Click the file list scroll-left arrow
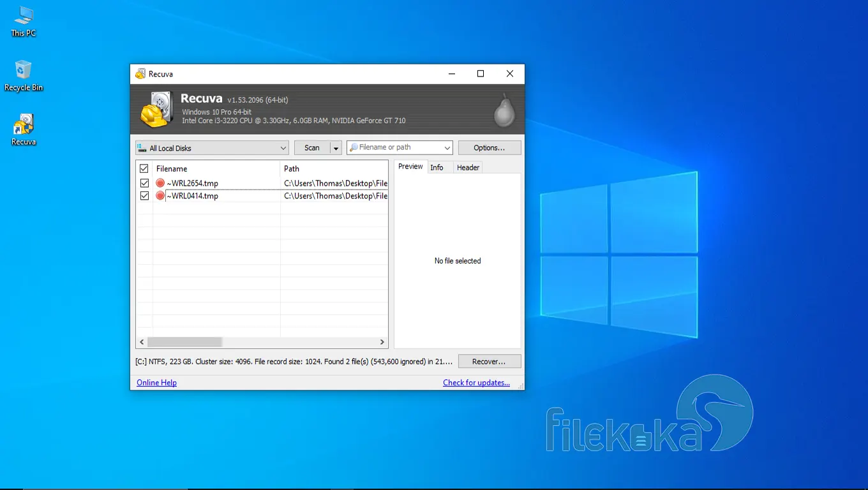This screenshot has width=868, height=490. tap(142, 342)
